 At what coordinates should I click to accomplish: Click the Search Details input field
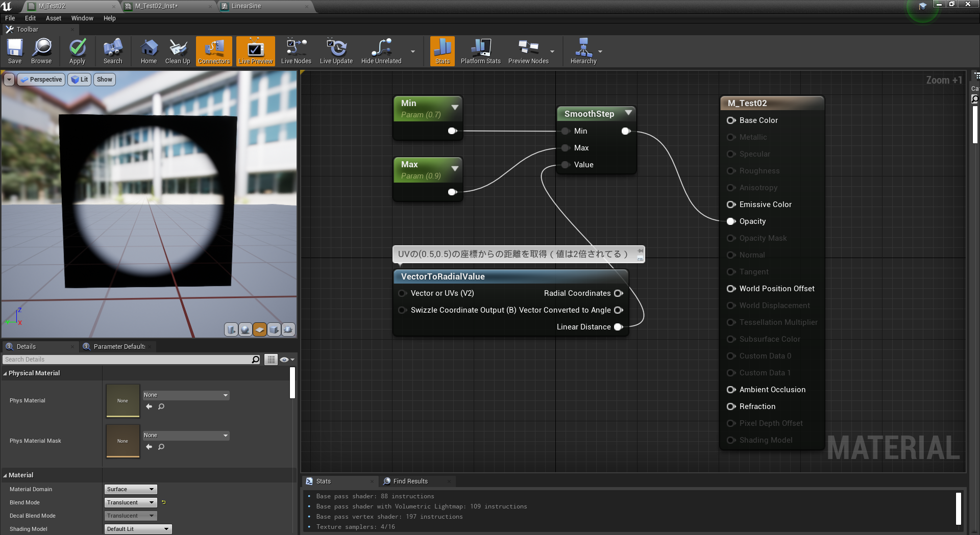(128, 359)
